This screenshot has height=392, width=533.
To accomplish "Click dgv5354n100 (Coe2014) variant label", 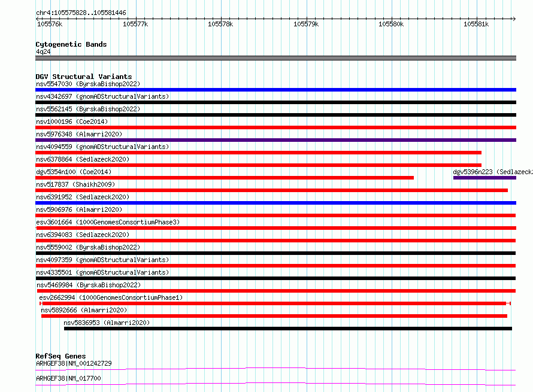I will click(x=74, y=172).
